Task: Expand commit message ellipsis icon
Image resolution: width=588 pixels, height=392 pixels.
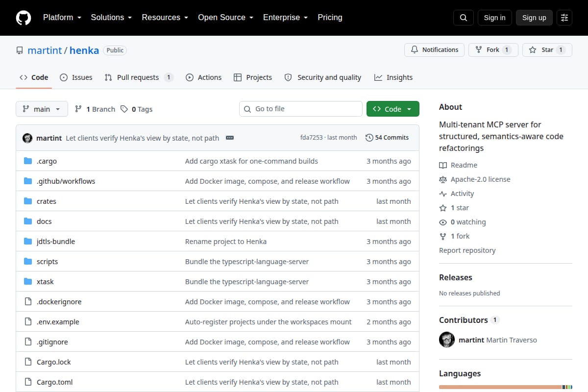Action: click(x=230, y=138)
